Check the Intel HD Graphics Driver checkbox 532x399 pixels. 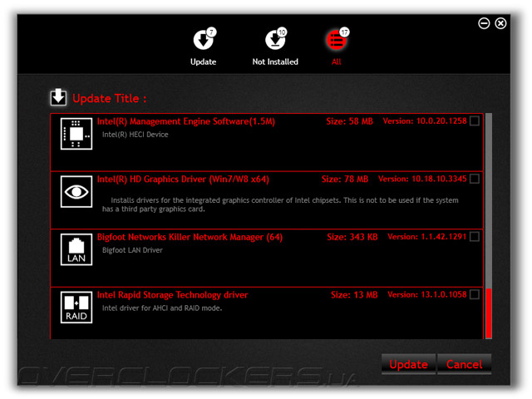click(x=475, y=179)
